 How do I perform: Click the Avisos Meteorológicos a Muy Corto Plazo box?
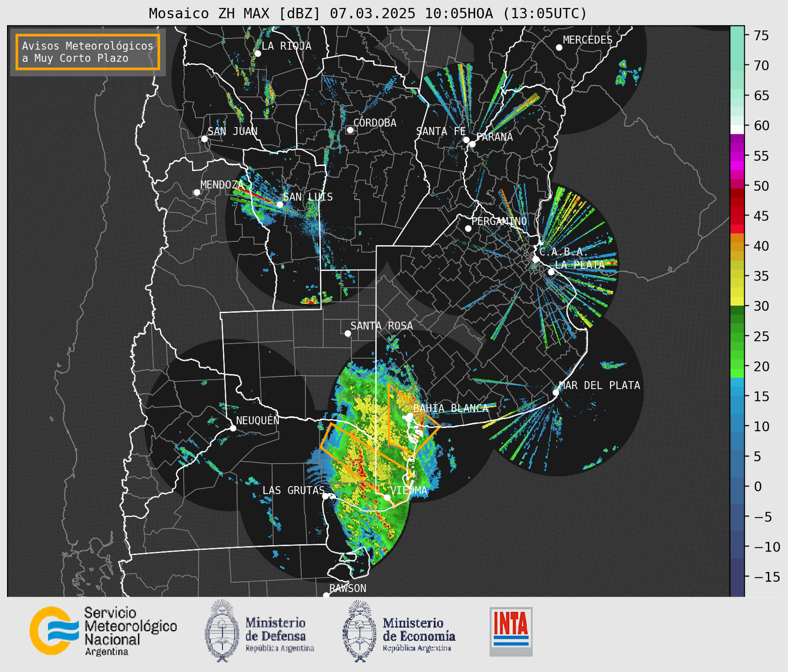88,52
